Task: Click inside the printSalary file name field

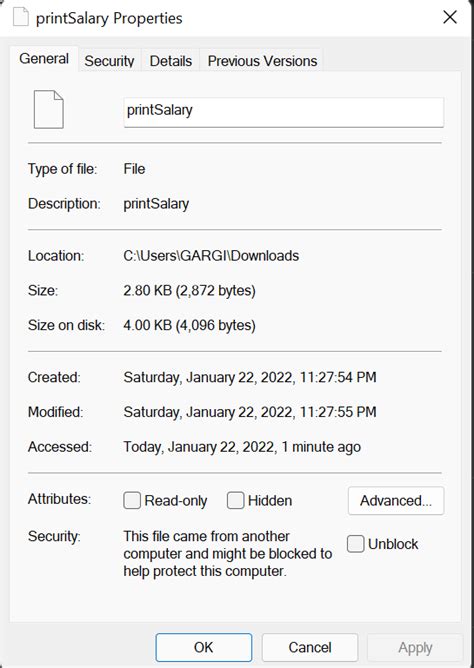Action: [284, 112]
